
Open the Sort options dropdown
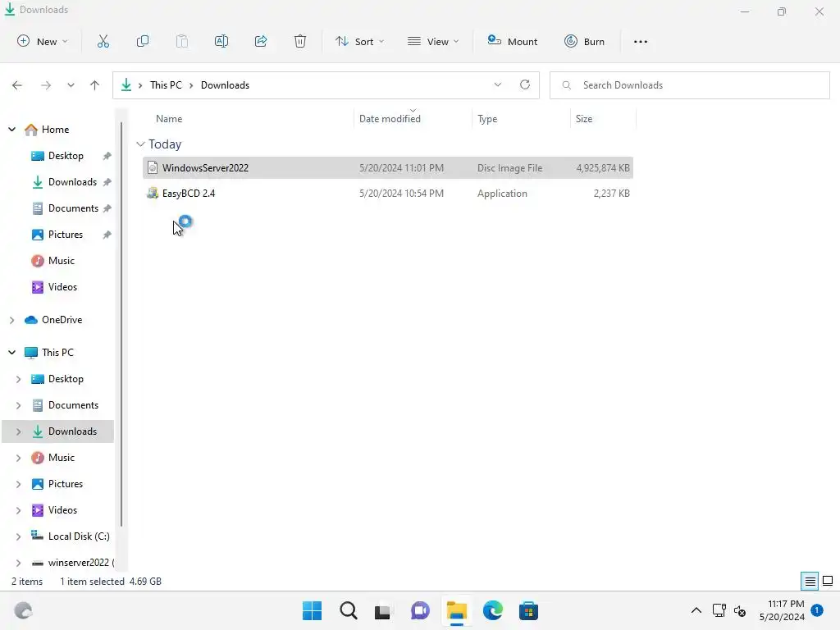point(359,41)
